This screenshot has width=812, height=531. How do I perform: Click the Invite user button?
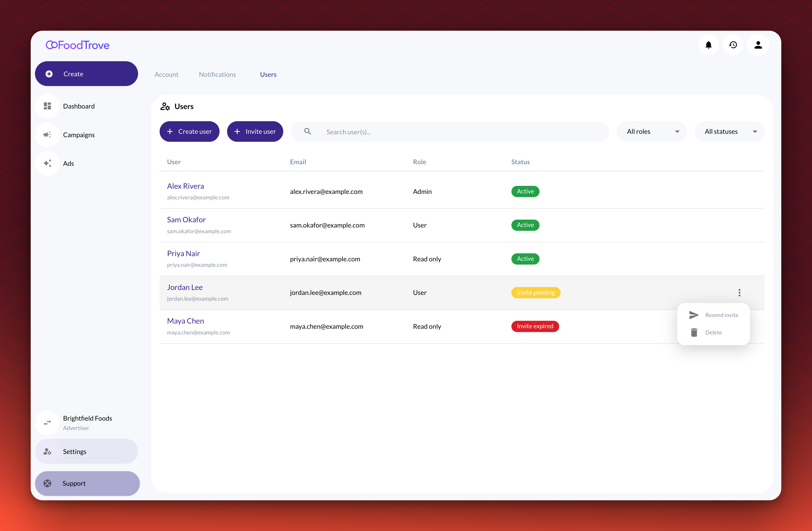click(x=255, y=131)
